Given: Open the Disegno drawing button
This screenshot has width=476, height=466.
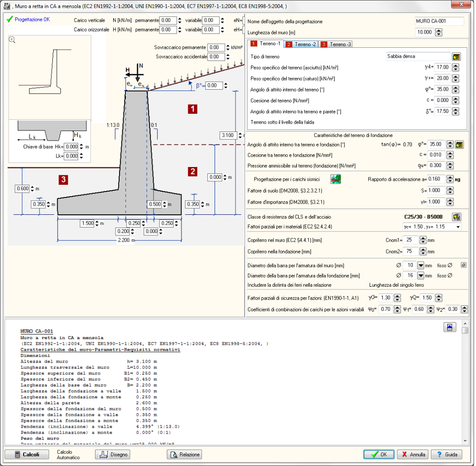Looking at the screenshot, I should coord(113,455).
